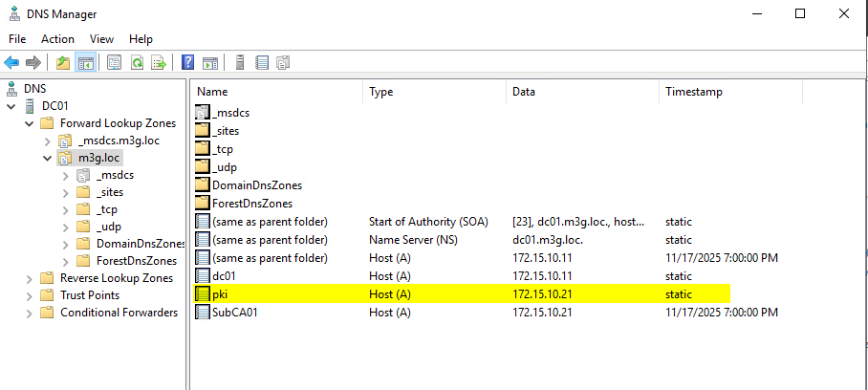Screen dimensions: 868x390
Task: Go up one level with folder icon
Action: (63, 63)
